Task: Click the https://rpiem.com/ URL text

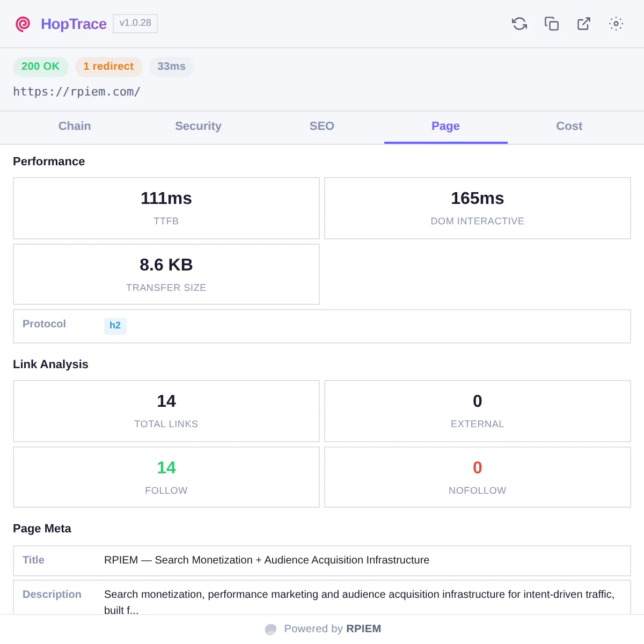Action: tap(77, 92)
